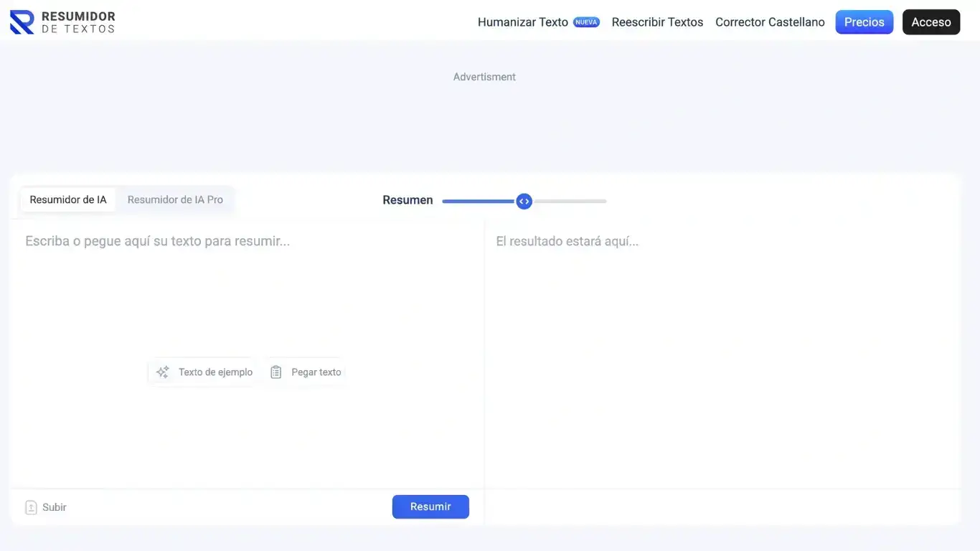The image size is (980, 551).
Task: Switch to the Resumidor de IA tab
Action: tap(68, 199)
